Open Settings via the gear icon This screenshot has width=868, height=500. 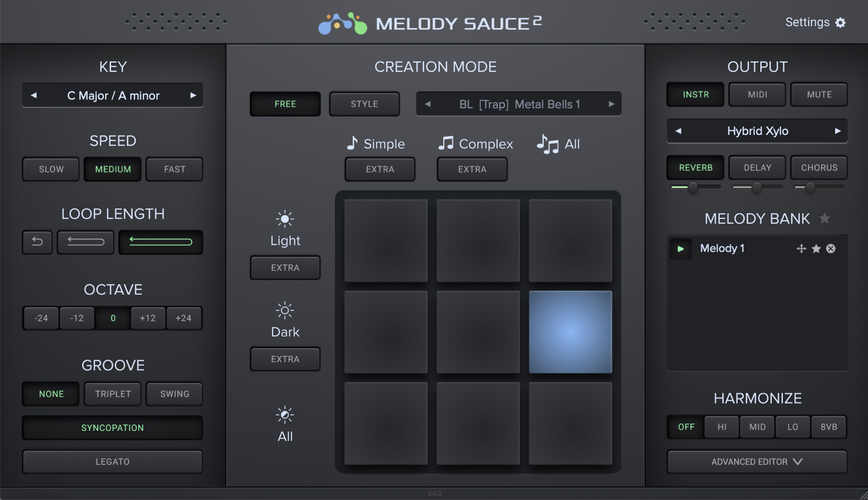click(840, 23)
